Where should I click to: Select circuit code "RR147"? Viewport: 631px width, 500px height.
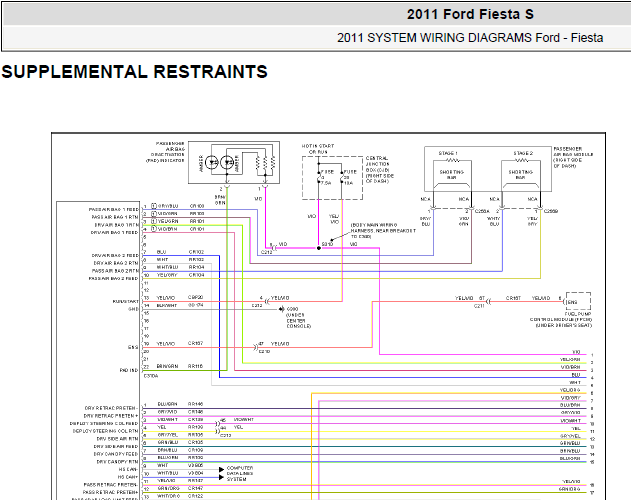tap(196, 481)
